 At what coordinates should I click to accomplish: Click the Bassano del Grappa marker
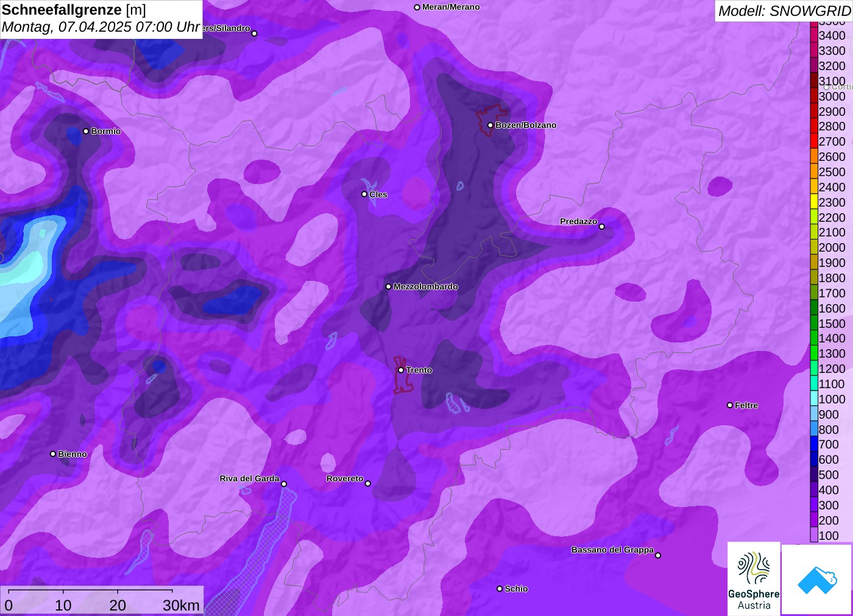coord(658,555)
